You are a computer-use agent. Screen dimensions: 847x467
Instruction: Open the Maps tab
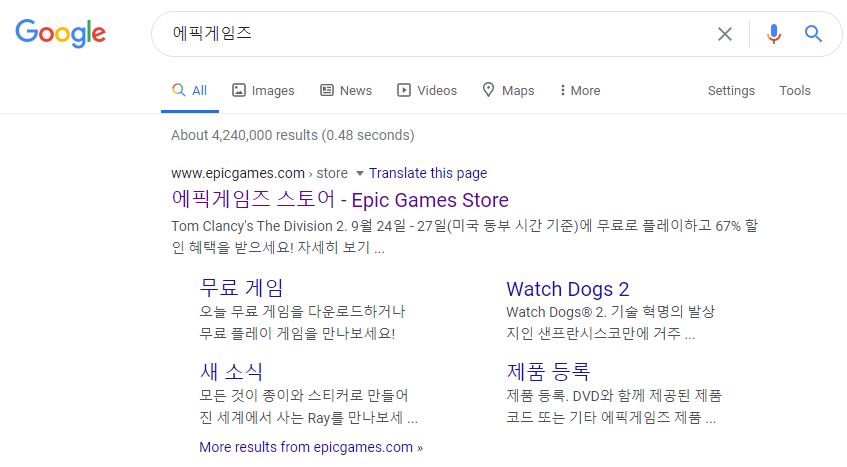pos(508,91)
